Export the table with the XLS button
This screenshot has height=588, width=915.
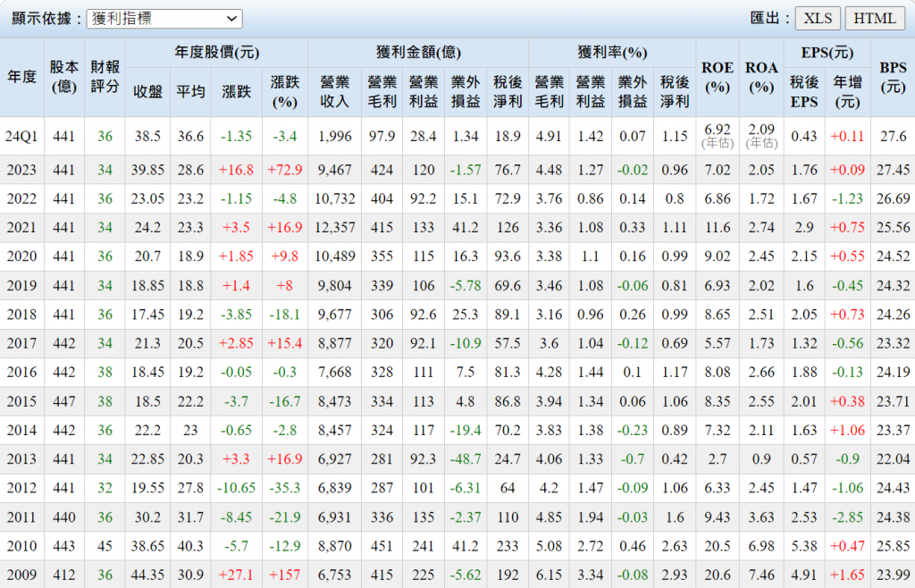(818, 19)
